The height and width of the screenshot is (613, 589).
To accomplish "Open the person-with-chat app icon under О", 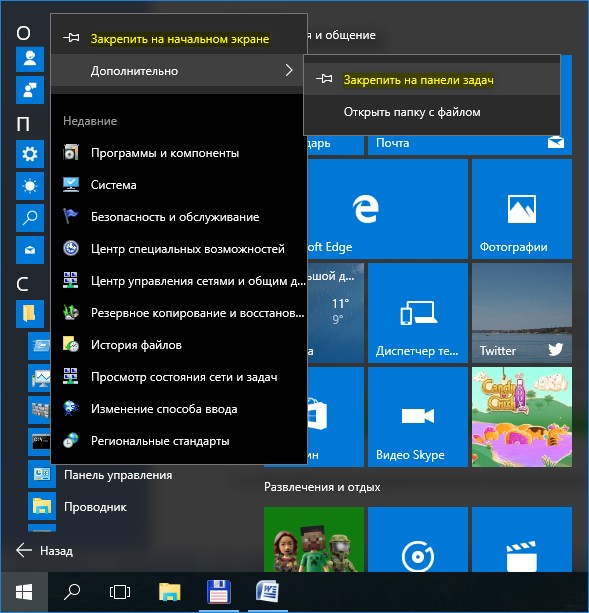I will tap(30, 90).
